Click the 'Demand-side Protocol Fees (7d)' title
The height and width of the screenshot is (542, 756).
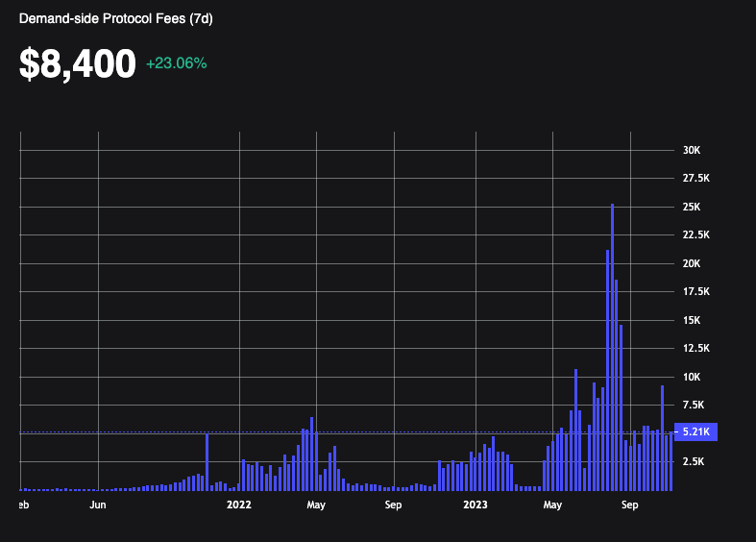click(x=115, y=19)
